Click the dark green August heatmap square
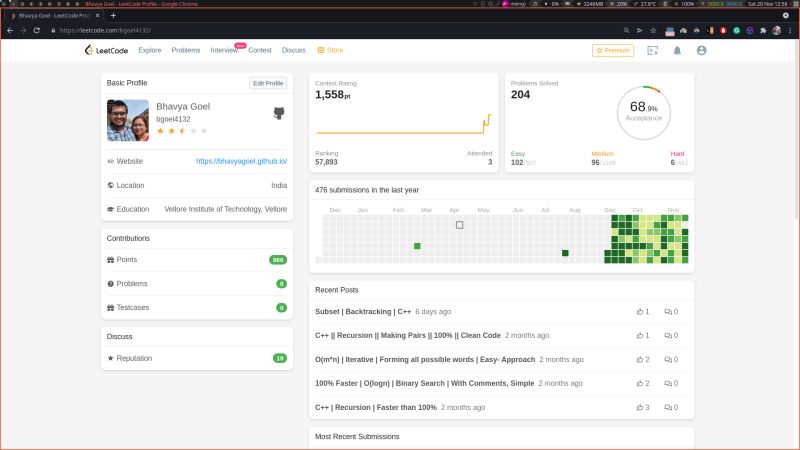The image size is (800, 450). click(565, 253)
